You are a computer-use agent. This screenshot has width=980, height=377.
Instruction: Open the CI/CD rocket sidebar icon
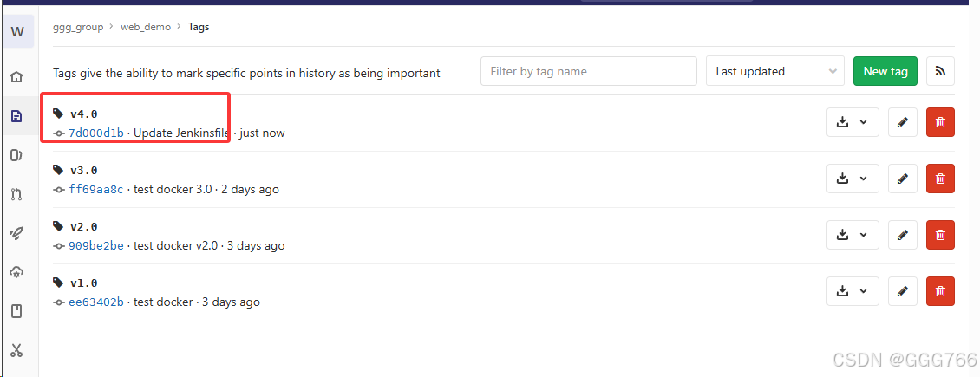(16, 233)
